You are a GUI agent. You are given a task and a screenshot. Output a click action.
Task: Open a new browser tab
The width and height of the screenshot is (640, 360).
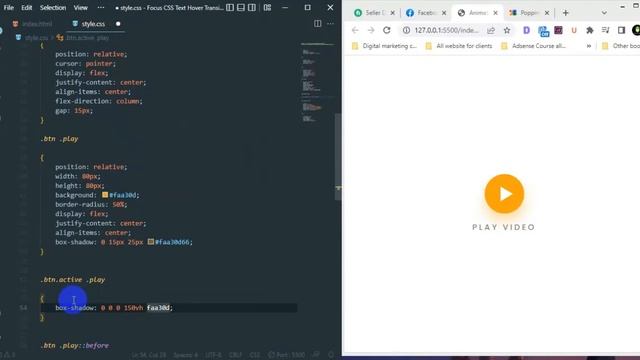point(565,13)
